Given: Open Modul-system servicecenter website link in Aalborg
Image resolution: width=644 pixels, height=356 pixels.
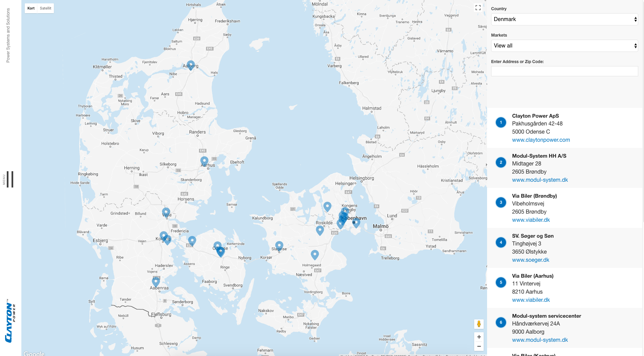Looking at the screenshot, I should pyautogui.click(x=540, y=340).
